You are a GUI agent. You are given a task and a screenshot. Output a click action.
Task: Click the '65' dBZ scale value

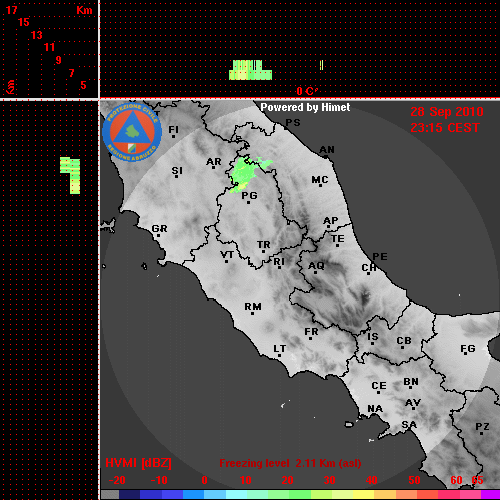[x=477, y=480]
